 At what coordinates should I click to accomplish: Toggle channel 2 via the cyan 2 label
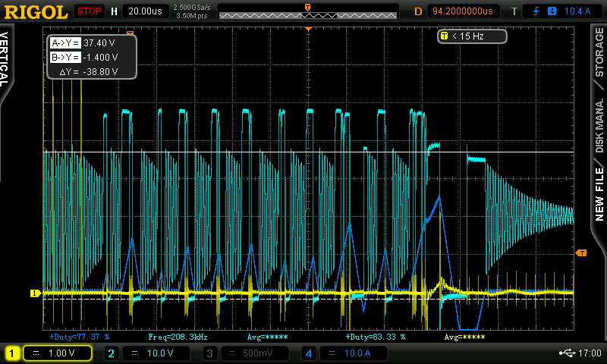pos(111,353)
